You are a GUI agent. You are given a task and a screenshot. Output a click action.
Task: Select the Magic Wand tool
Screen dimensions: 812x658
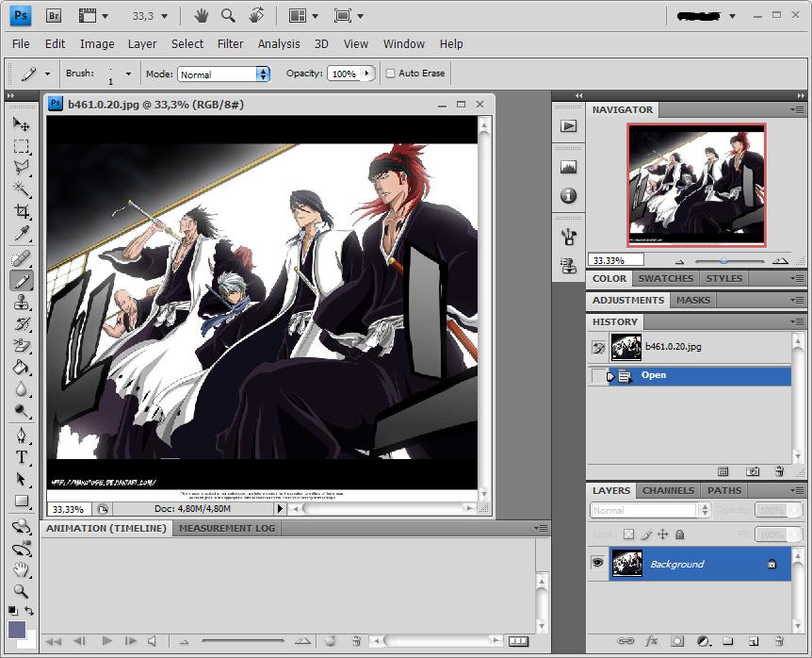pyautogui.click(x=22, y=189)
